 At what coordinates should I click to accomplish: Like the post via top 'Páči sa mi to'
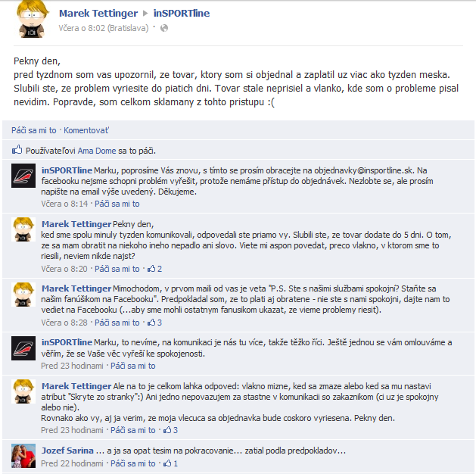click(34, 130)
